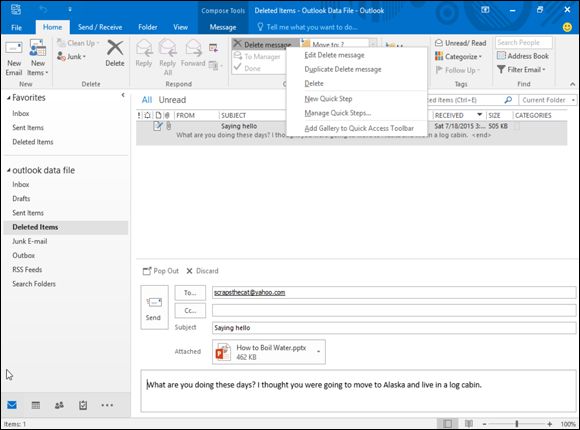Click the draft icon on Saying hello message

[158, 126]
